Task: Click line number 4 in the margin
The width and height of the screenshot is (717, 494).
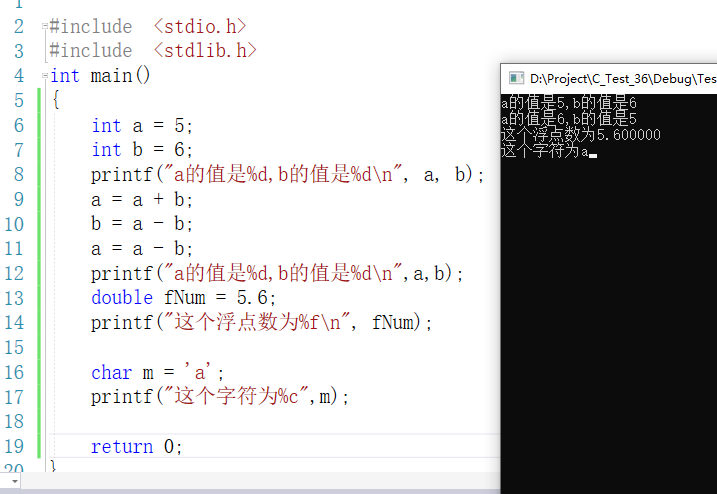Action: [x=19, y=75]
